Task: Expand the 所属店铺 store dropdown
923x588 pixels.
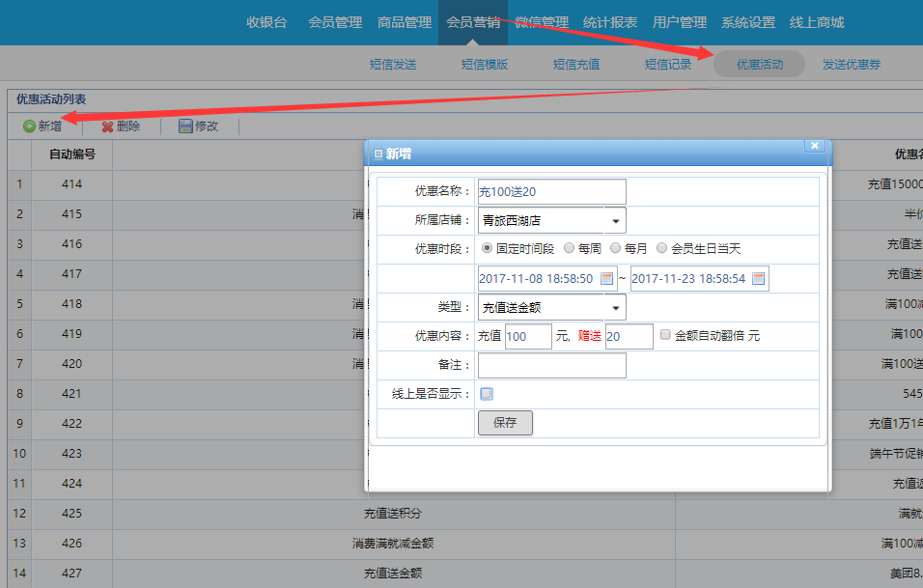Action: click(x=615, y=221)
